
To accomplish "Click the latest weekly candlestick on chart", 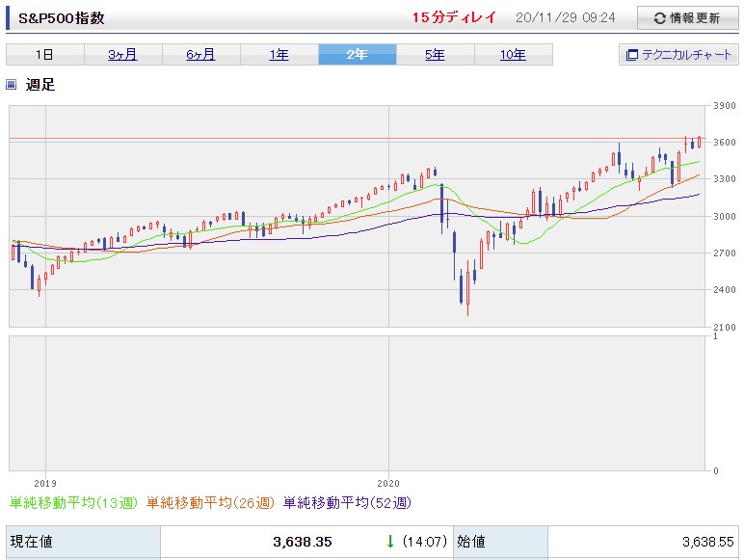I will 699,142.
